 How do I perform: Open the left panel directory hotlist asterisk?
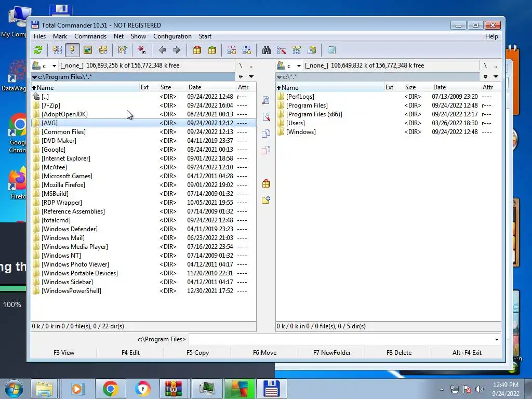point(241,77)
